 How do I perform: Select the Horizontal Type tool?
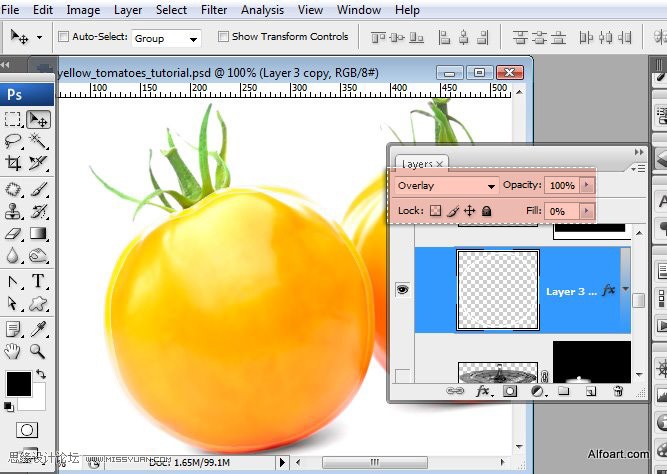click(x=38, y=281)
